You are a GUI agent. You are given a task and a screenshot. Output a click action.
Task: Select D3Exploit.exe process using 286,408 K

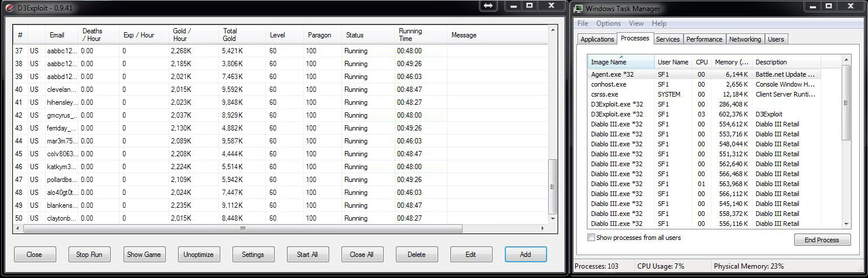point(705,104)
